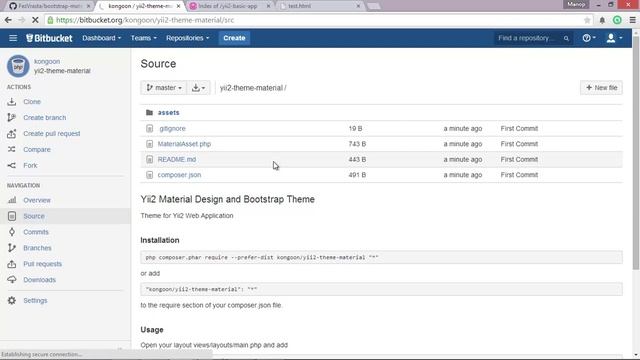Viewport: 640px width, 360px height.
Task: Navigate to Overview in sidebar
Action: pyautogui.click(x=37, y=200)
